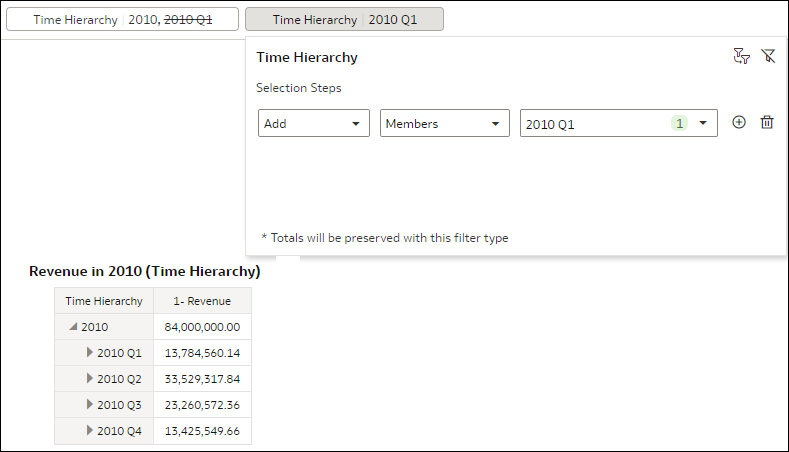
Task: Click the Revenue in 2010 visualization title
Action: pyautogui.click(x=145, y=271)
